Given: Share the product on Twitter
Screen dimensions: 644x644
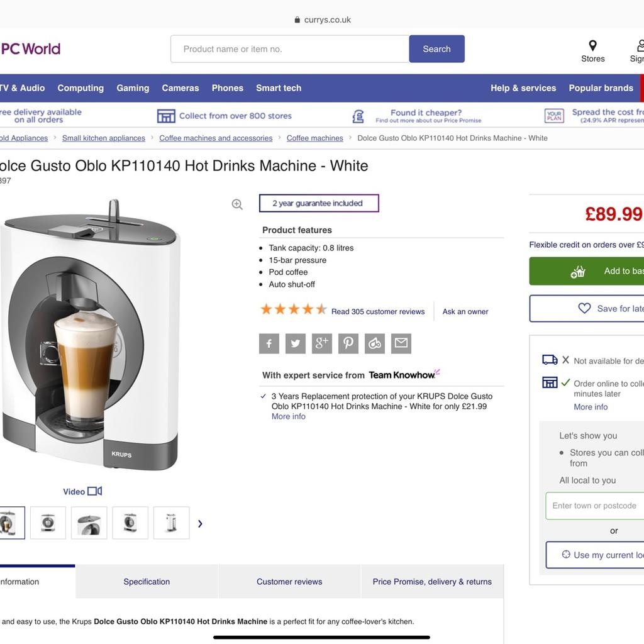Looking at the screenshot, I should pos(295,343).
